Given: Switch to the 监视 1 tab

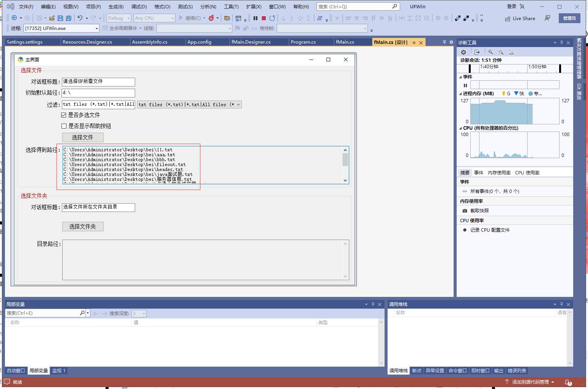Looking at the screenshot, I should 59,371.
